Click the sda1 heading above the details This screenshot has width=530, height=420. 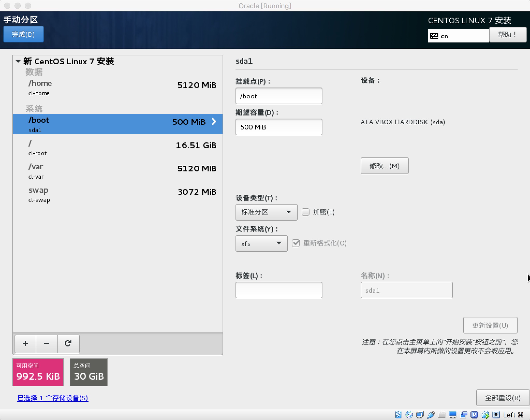coord(244,61)
